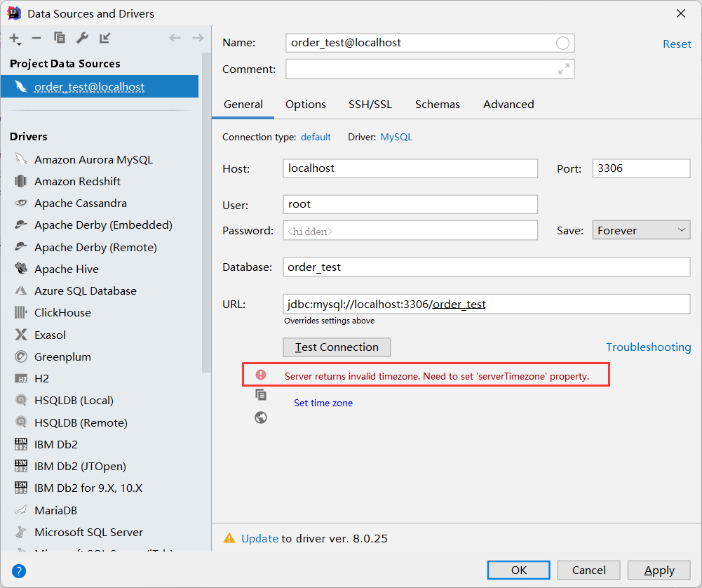Click the Forward navigation arrow

[x=198, y=38]
